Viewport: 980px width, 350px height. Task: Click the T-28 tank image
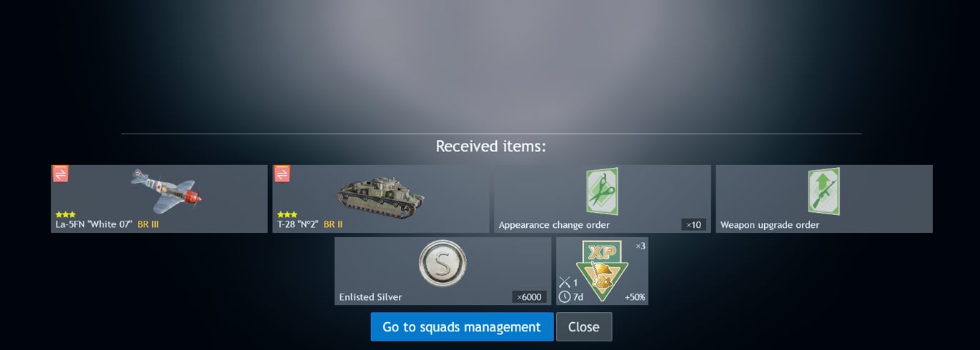tap(380, 194)
